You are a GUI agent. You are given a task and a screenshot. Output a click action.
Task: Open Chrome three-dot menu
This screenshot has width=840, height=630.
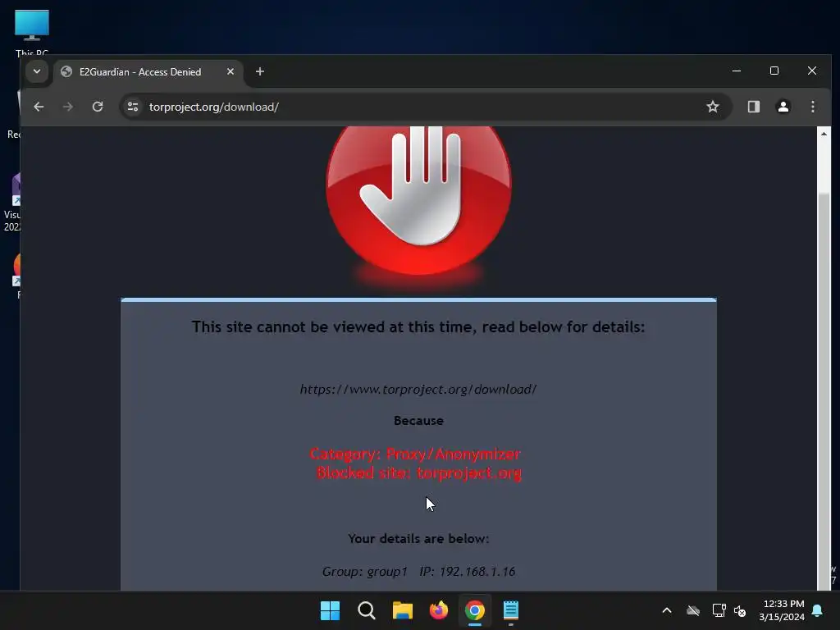pyautogui.click(x=813, y=107)
